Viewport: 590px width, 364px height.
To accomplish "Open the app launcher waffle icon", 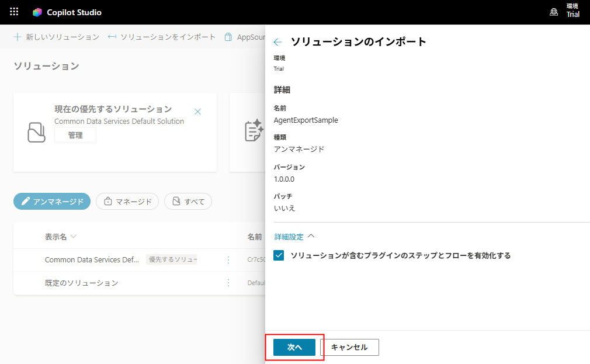I will click(14, 12).
